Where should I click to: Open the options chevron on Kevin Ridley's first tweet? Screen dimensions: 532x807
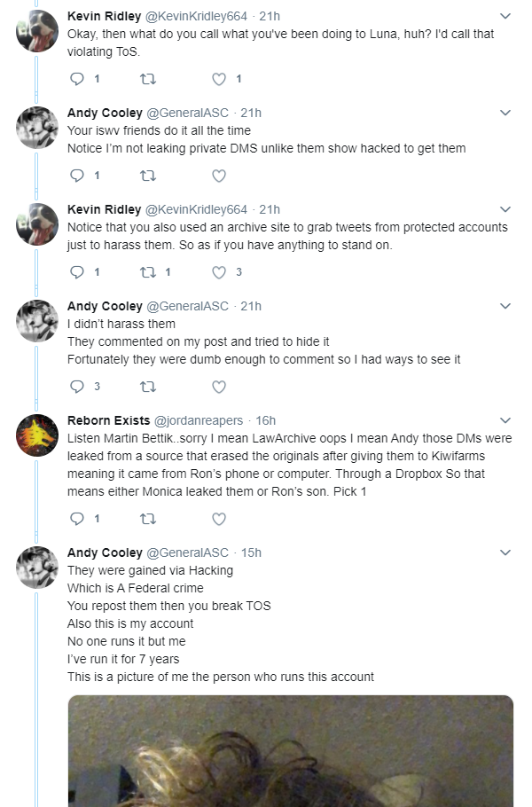505,16
